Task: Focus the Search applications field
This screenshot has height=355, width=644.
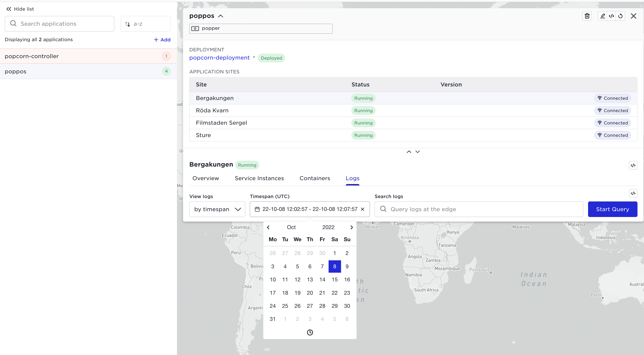Action: tap(60, 24)
